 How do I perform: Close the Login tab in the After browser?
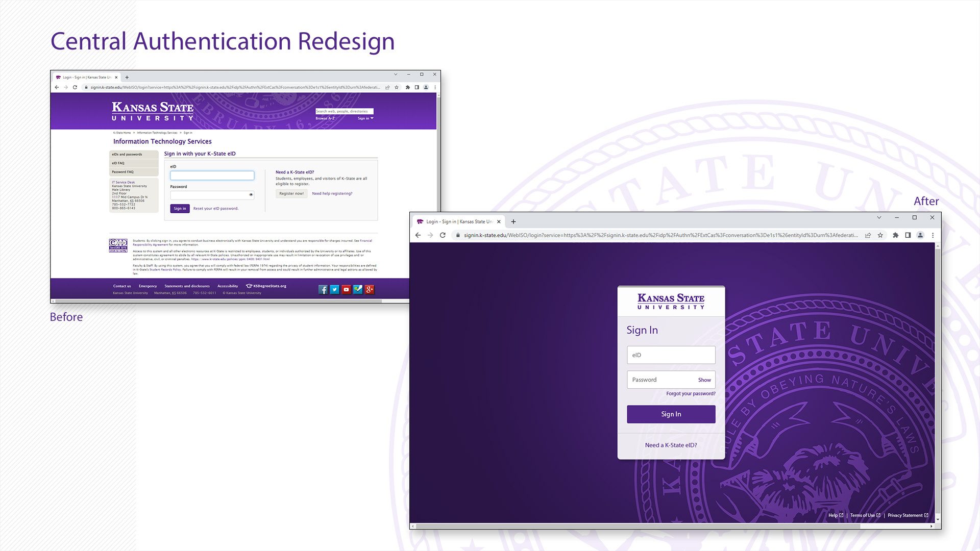499,221
